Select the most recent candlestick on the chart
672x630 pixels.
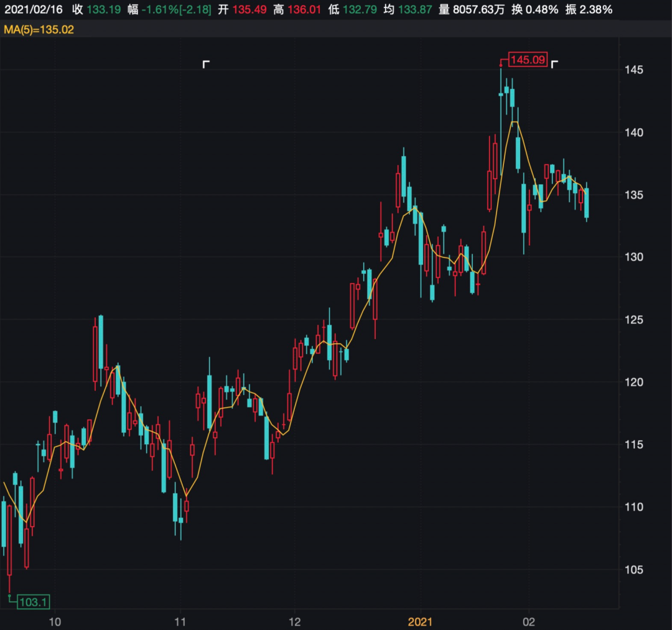click(x=587, y=203)
